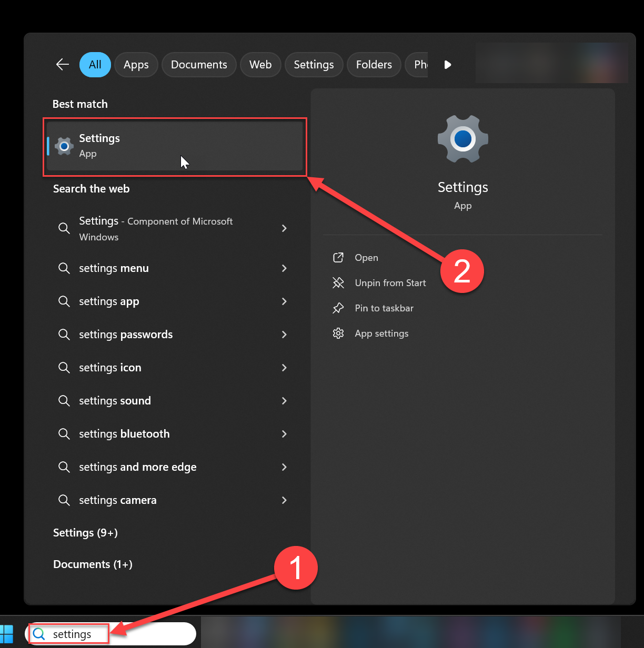
Task: Click the arrow to reveal more filter tabs
Action: 447,64
